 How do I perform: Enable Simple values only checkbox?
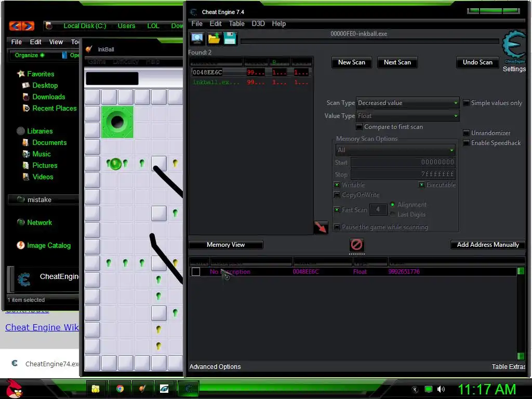tap(467, 103)
